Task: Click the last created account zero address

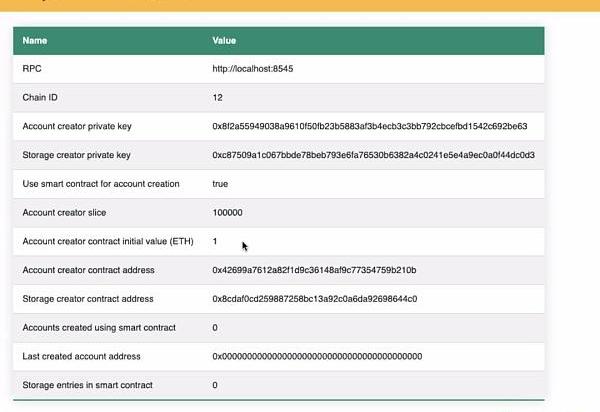Action: (x=317, y=356)
